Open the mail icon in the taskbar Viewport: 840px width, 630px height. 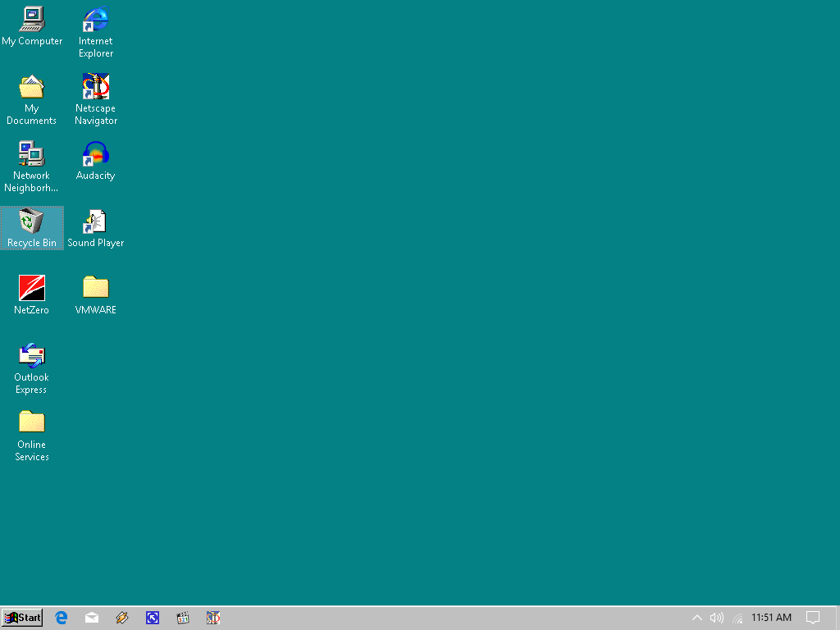coord(91,618)
